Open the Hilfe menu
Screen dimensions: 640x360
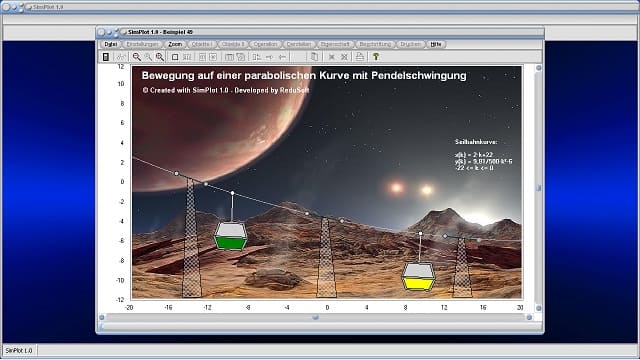436,44
